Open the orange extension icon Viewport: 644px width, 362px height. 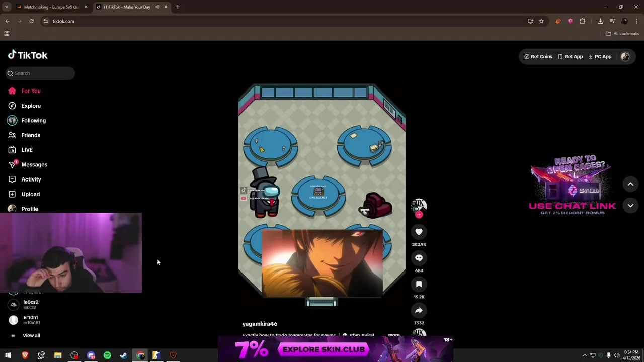[x=558, y=21]
